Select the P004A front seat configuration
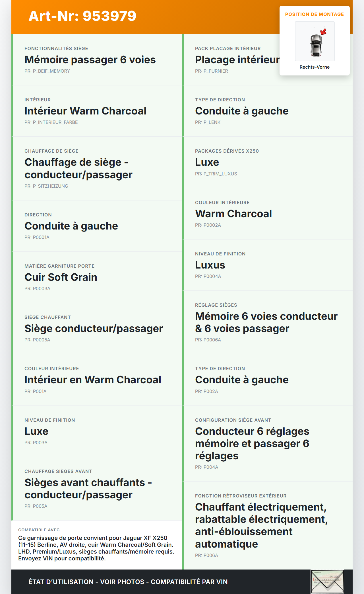The image size is (364, 594). click(252, 443)
